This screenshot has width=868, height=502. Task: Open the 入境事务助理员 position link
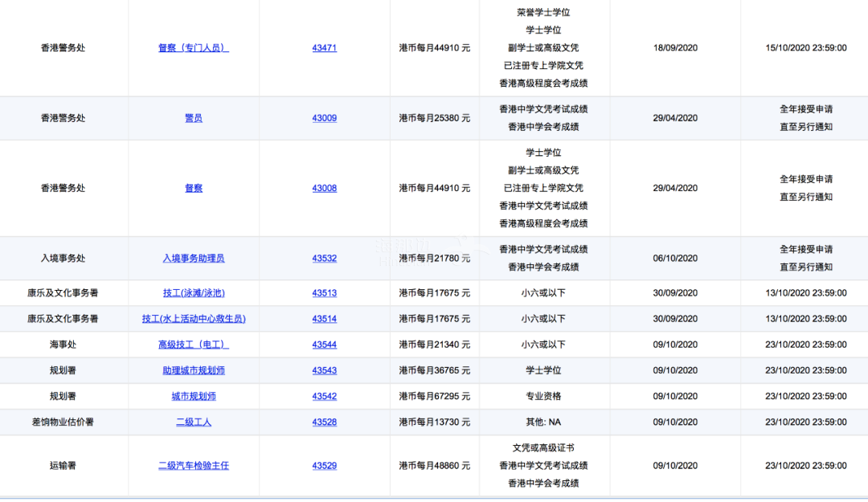pos(193,259)
